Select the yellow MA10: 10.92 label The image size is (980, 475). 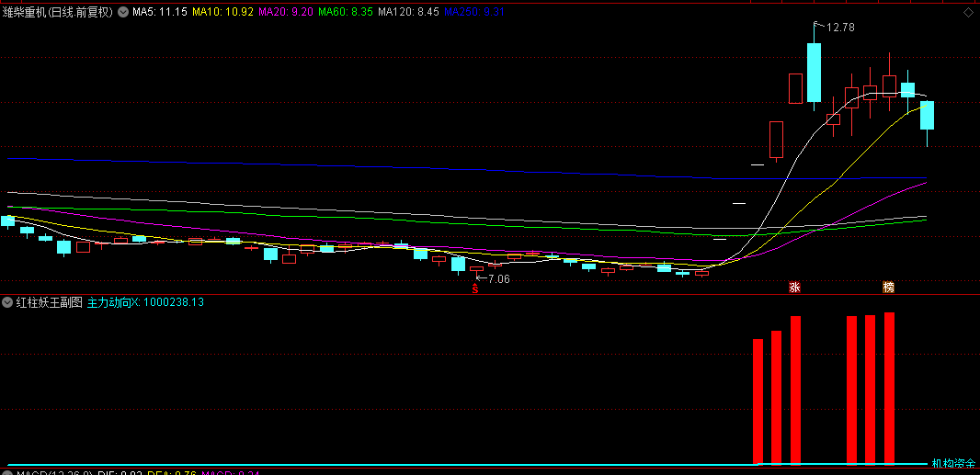[222, 12]
